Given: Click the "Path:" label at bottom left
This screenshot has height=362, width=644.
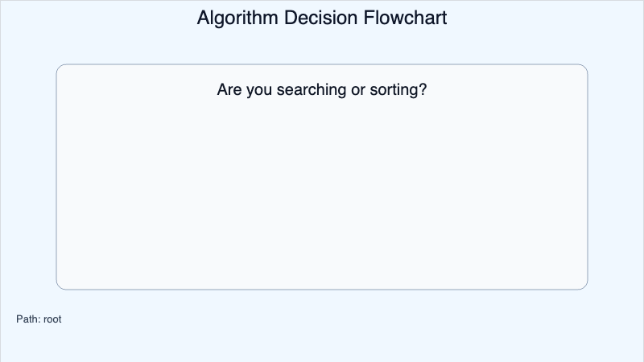Looking at the screenshot, I should (28, 319).
